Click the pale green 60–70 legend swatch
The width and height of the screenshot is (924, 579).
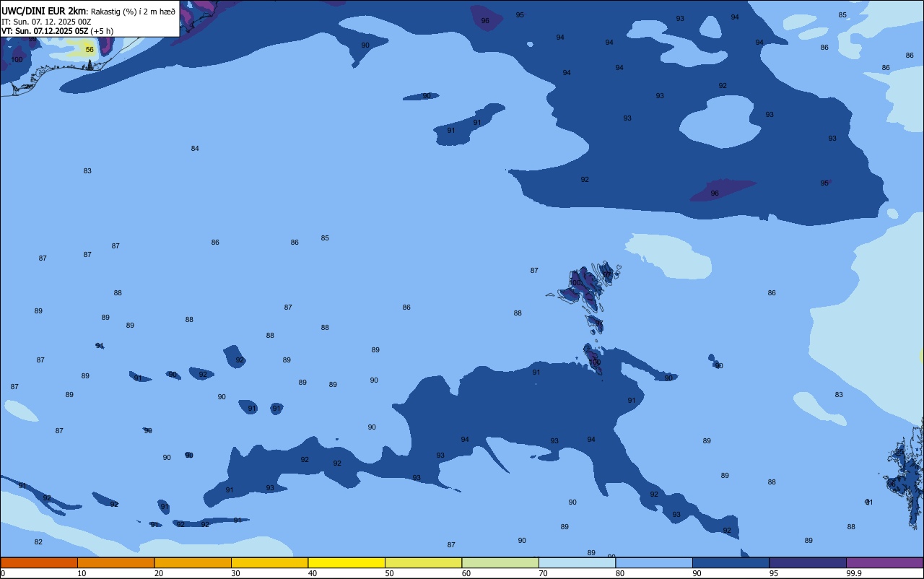tap(500, 562)
